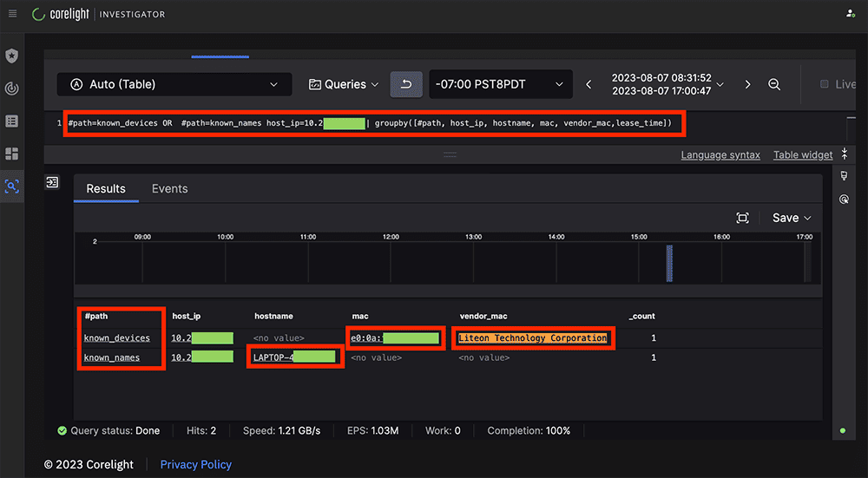Click the Privacy Policy link
Viewport: 868px width, 478px height.
click(x=196, y=464)
